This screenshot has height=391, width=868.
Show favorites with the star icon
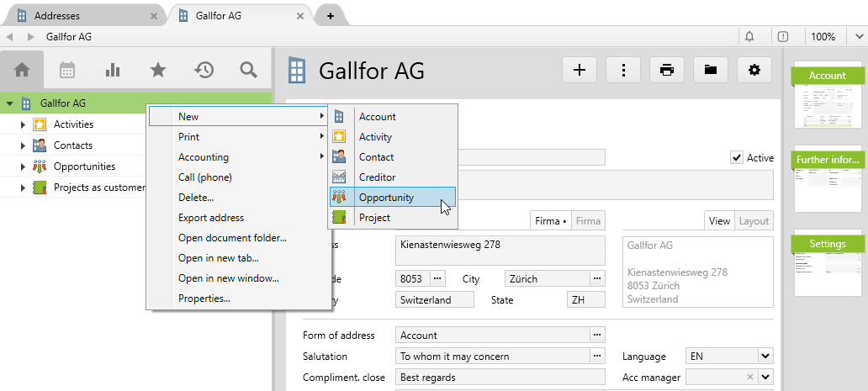click(x=157, y=70)
